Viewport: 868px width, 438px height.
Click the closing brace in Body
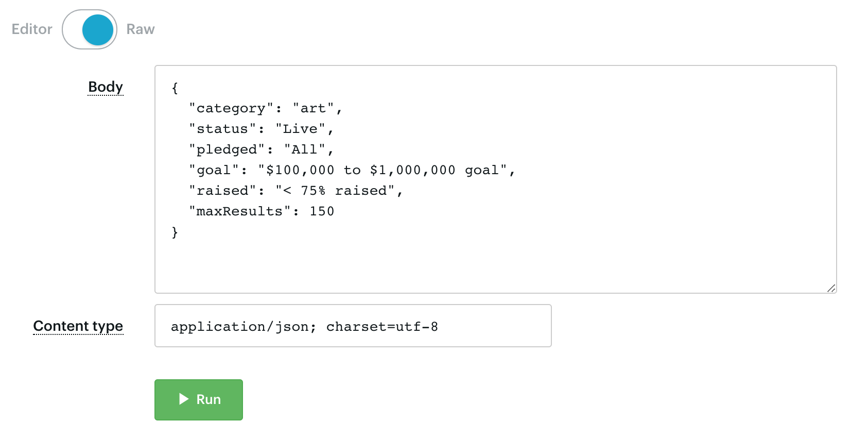pos(175,232)
